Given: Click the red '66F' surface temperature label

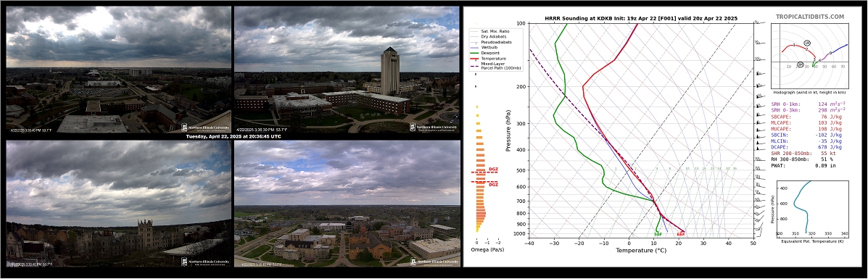Looking at the screenshot, I should (681, 234).
